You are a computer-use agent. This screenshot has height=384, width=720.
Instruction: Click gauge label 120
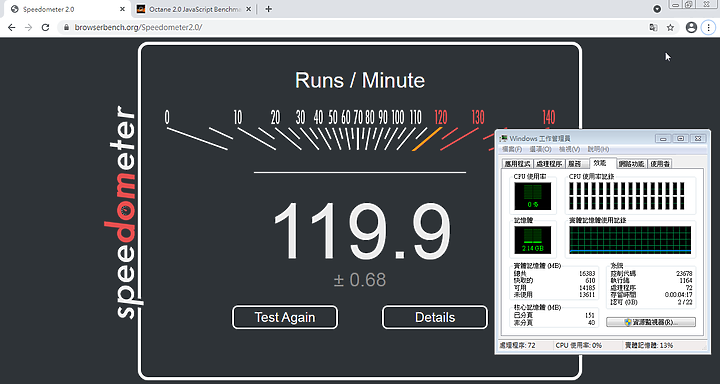tap(440, 118)
